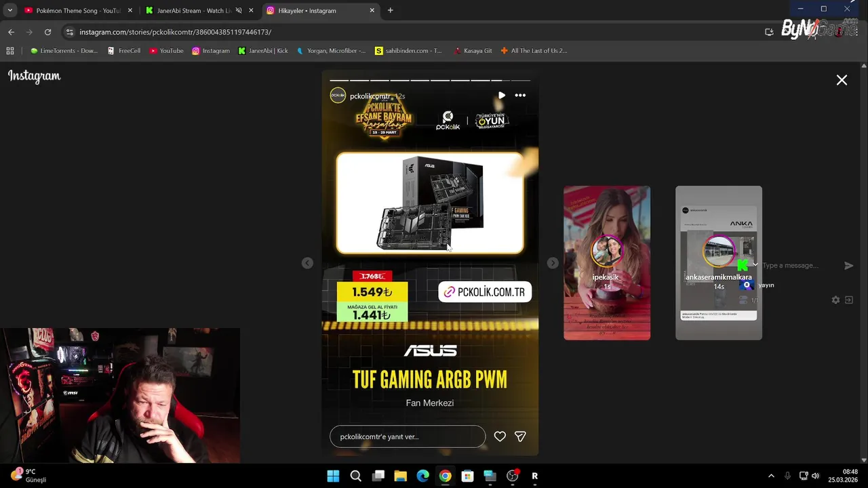
Task: Launch Microsoft Edge from taskbar
Action: pyautogui.click(x=422, y=476)
